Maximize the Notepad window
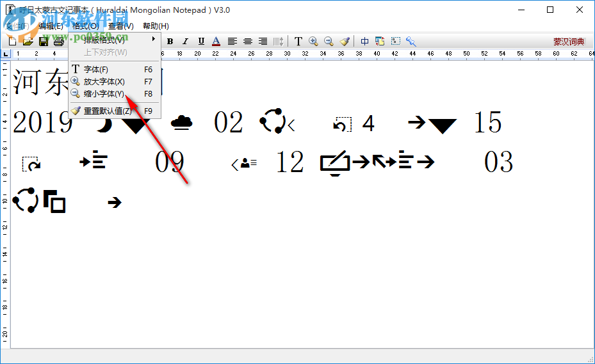 (x=550, y=10)
